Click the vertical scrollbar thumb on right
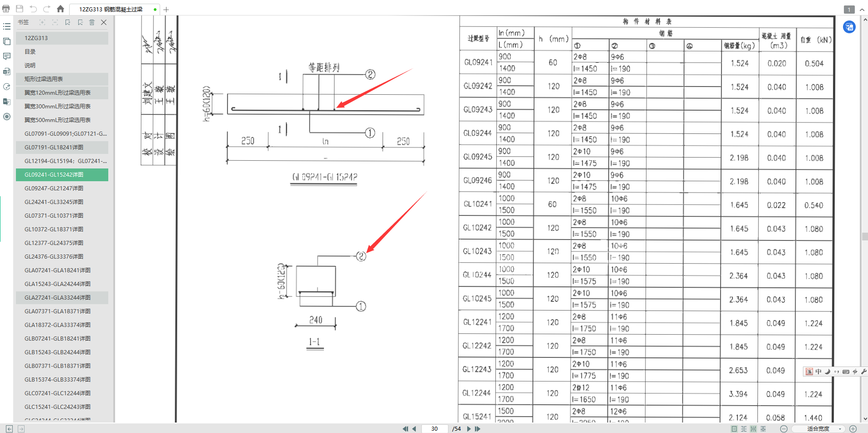Screen dimensions: 868x433 pos(864,236)
